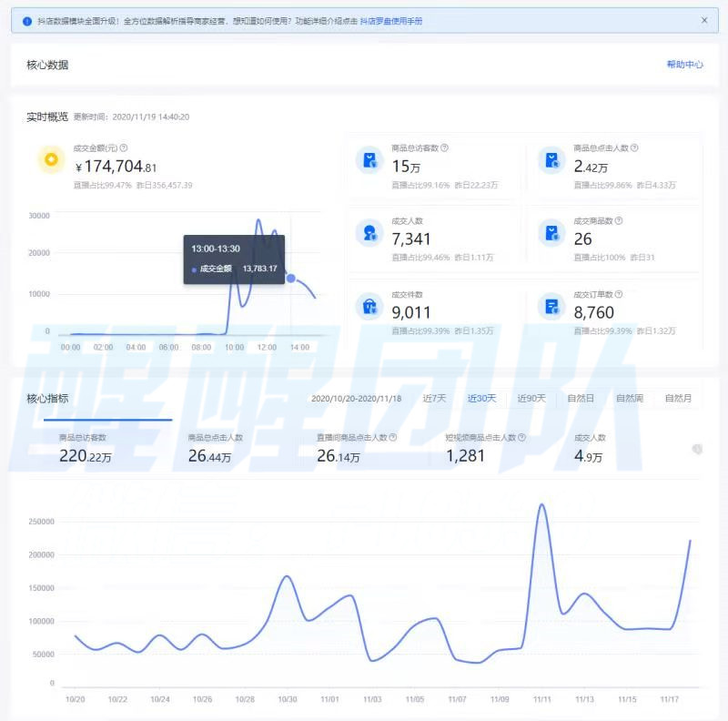This screenshot has width=728, height=721.
Task: Click the next arrow at metrics row end
Action: pyautogui.click(x=697, y=449)
